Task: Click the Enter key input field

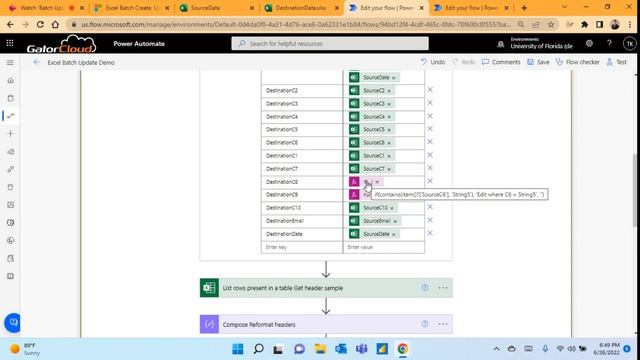Action: click(x=302, y=247)
